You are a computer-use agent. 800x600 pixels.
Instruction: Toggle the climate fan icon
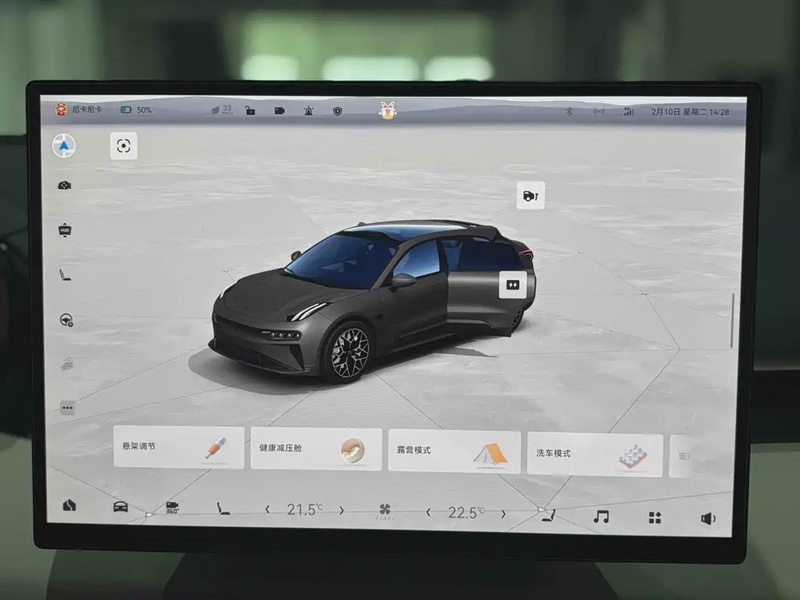384,511
